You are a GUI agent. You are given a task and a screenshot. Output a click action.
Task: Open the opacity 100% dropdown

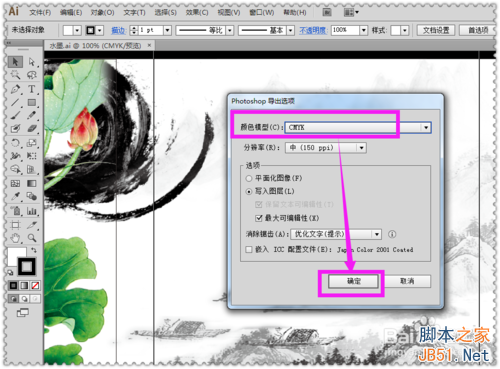tap(364, 31)
